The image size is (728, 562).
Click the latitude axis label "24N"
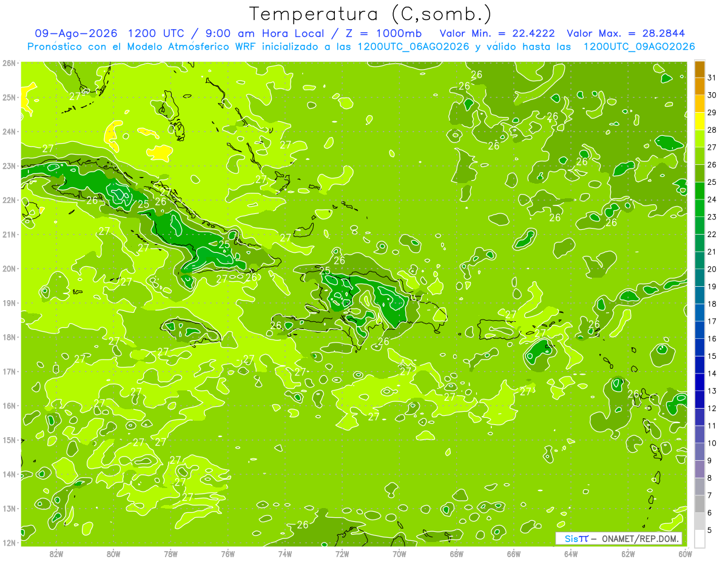point(9,132)
